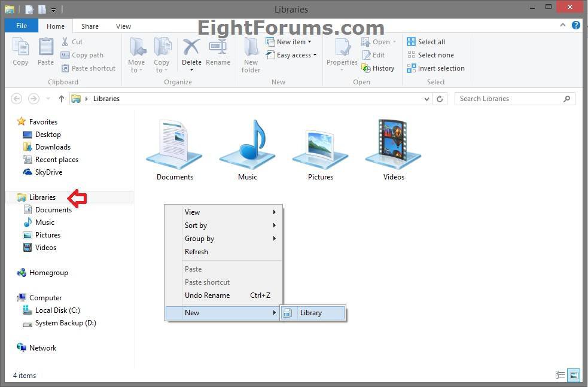Open Properties from the Open group
The image size is (588, 387).
[342, 54]
